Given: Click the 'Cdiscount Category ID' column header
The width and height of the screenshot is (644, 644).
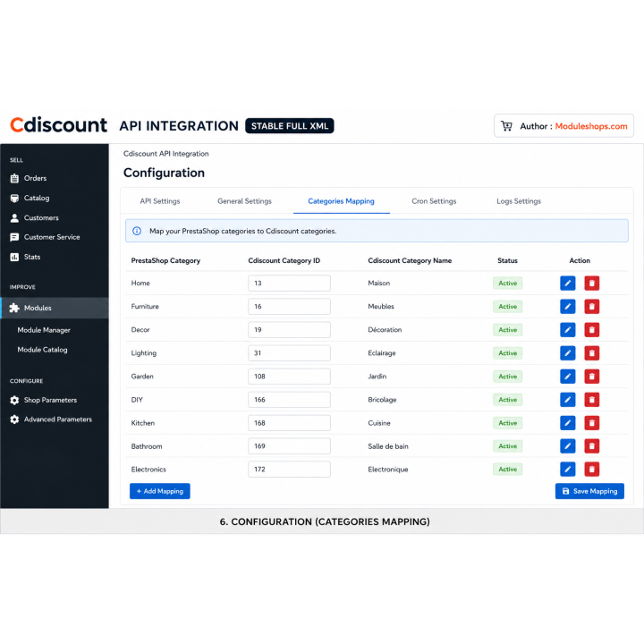Looking at the screenshot, I should point(284,260).
